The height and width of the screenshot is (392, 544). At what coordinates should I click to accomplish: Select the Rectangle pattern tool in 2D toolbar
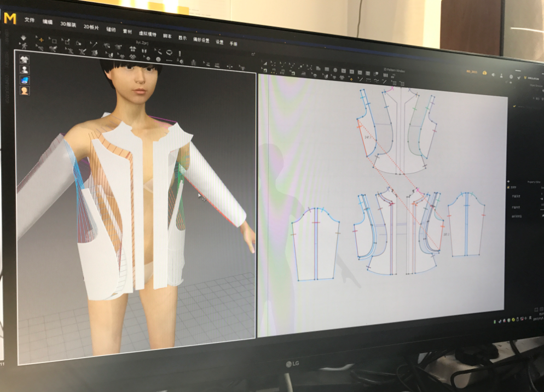click(x=327, y=69)
